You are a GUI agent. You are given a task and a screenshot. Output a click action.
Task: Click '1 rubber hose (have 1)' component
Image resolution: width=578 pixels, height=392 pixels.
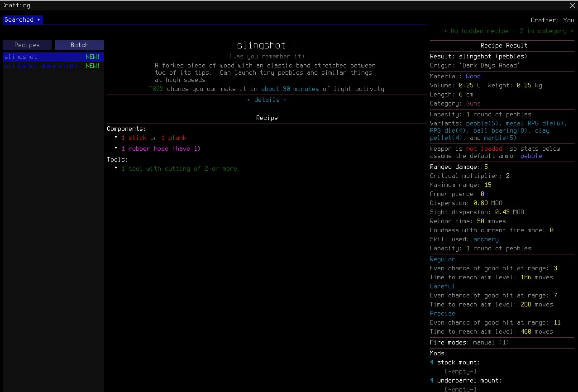[161, 149]
